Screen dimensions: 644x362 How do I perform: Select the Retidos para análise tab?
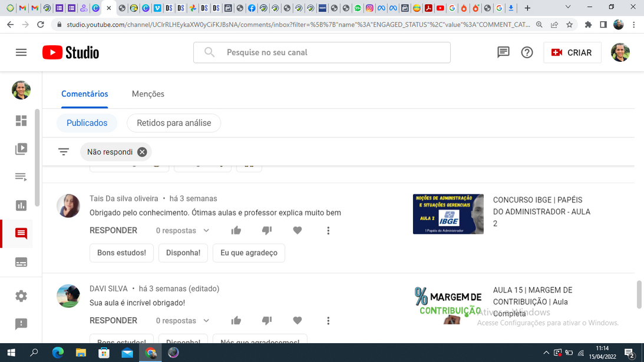[x=174, y=123]
